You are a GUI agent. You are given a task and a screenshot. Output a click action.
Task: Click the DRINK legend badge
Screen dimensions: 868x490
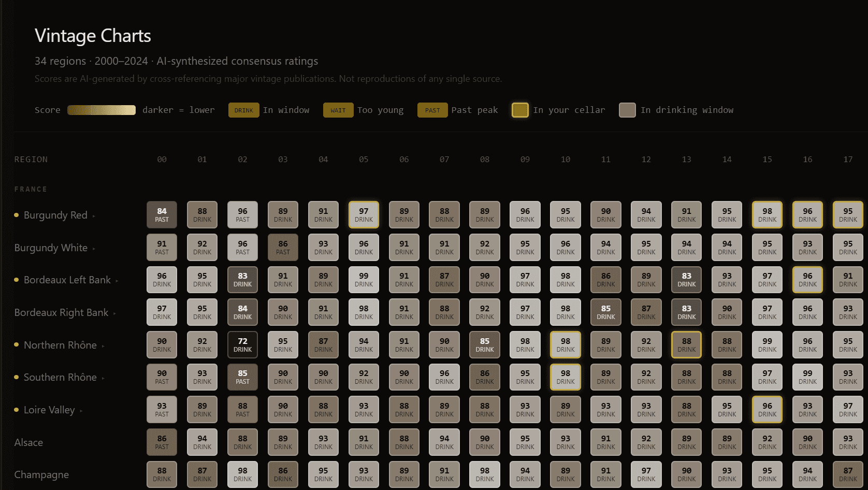[243, 110]
